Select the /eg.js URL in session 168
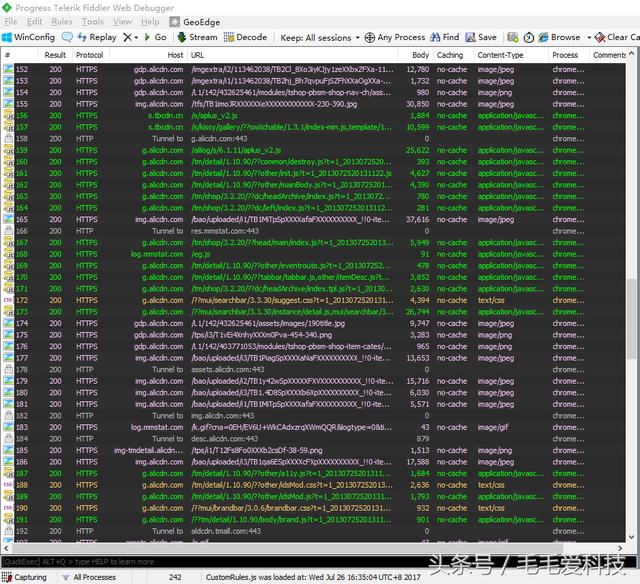Screen dimensions: 640x584 (x=200, y=254)
